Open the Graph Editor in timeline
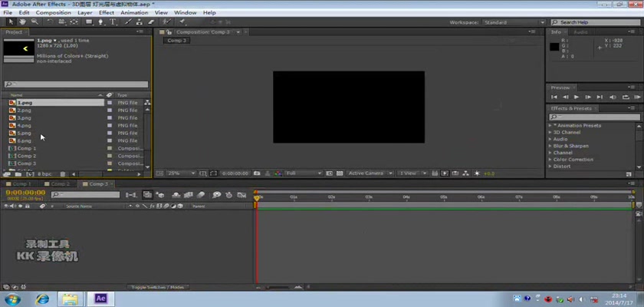The image size is (644, 307). (x=242, y=195)
